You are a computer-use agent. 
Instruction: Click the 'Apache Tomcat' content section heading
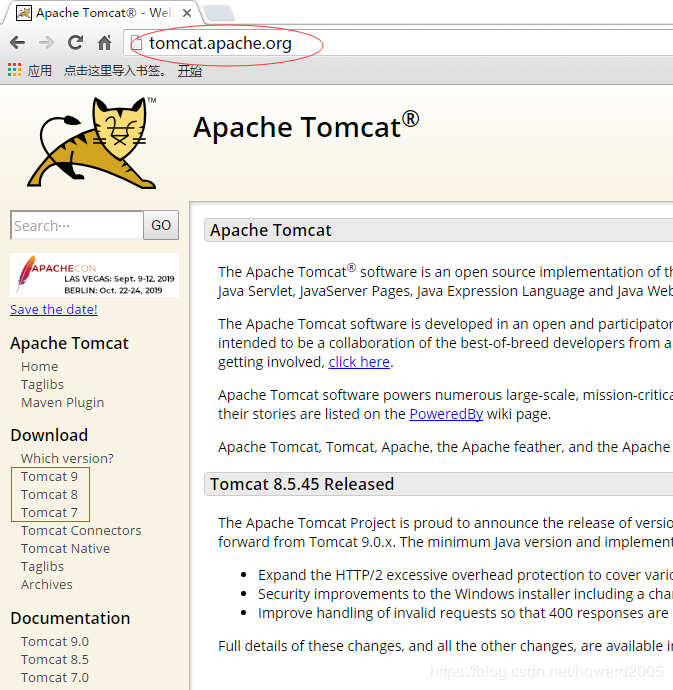click(x=271, y=230)
